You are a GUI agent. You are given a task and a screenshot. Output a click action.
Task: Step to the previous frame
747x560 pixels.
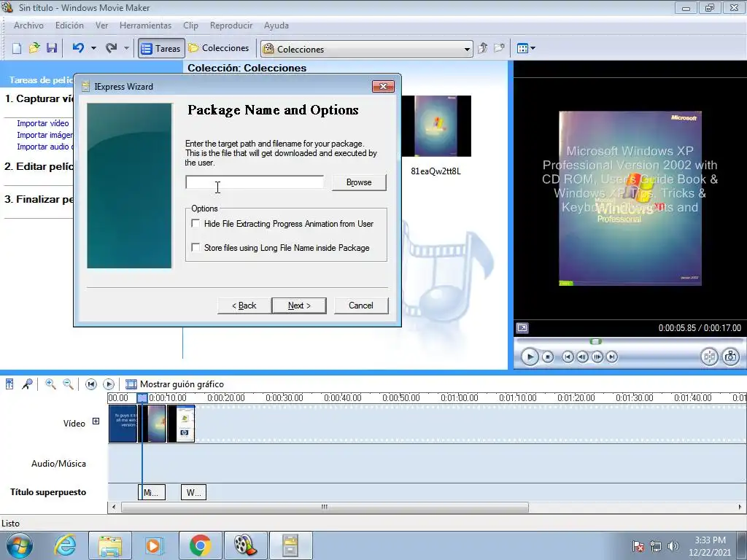pyautogui.click(x=582, y=357)
